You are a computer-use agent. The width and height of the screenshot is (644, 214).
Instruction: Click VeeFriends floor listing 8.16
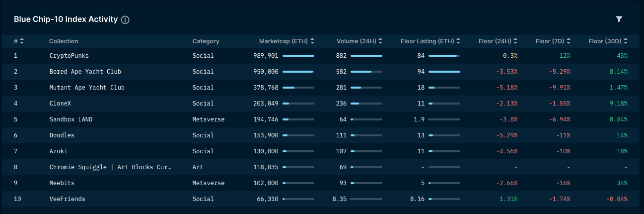tap(417, 199)
